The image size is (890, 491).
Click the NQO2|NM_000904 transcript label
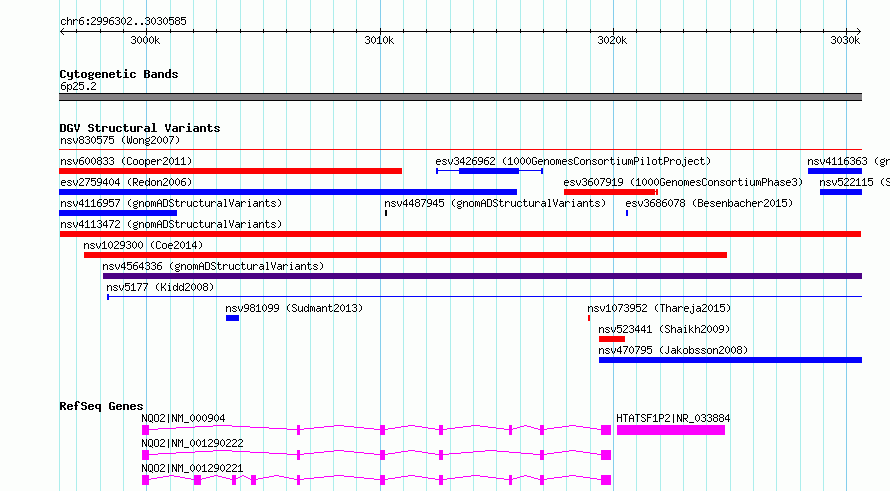tap(183, 418)
